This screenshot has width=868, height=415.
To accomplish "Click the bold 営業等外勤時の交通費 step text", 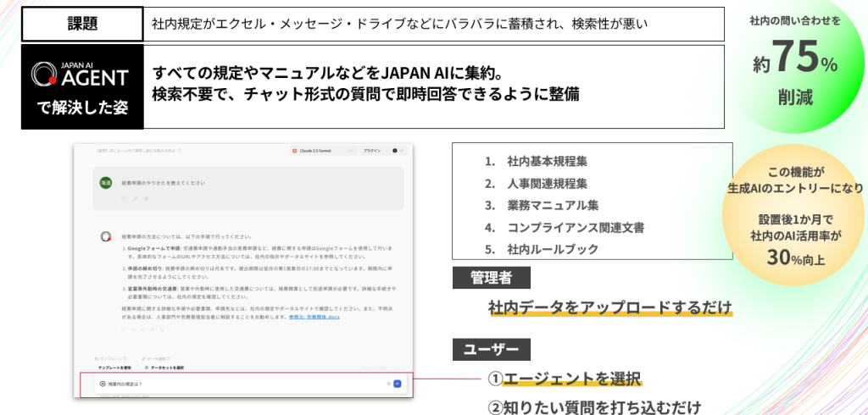I will (x=153, y=289).
